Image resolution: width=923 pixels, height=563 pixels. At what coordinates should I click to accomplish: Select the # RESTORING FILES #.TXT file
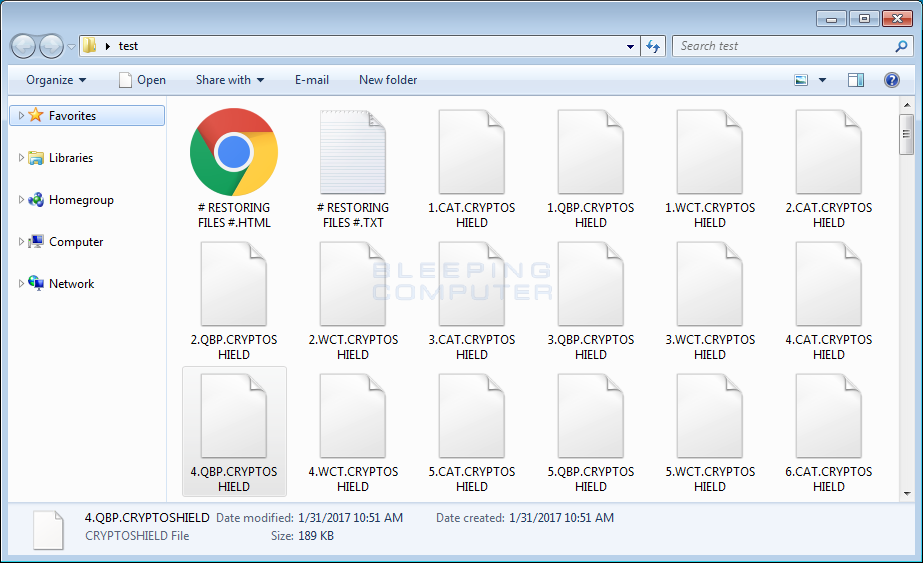[x=353, y=152]
